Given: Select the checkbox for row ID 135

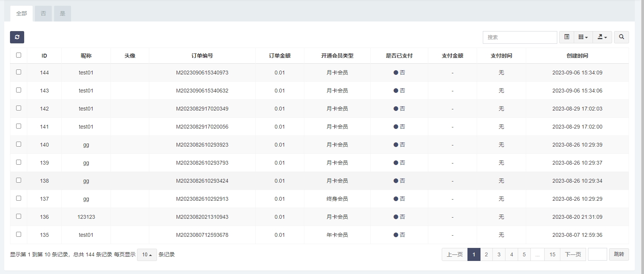Looking at the screenshot, I should tap(18, 234).
